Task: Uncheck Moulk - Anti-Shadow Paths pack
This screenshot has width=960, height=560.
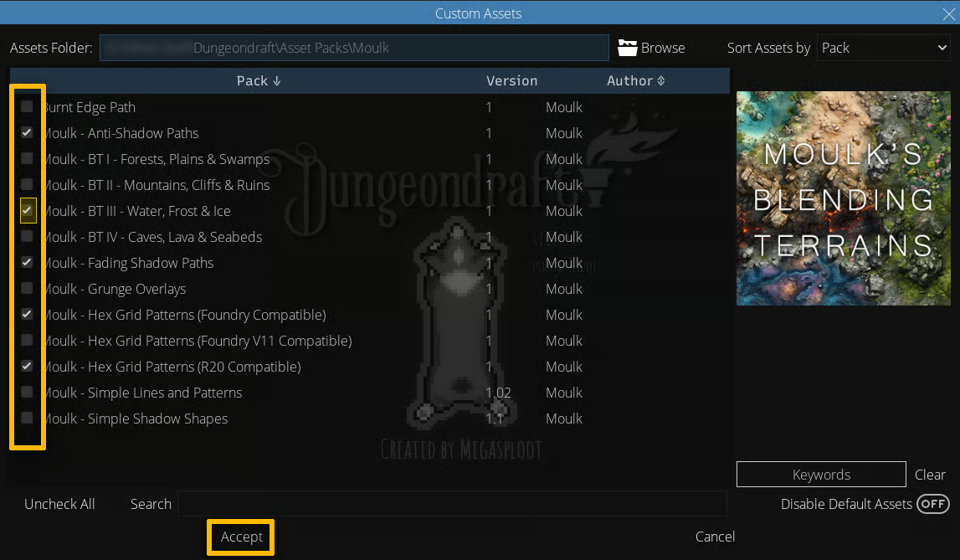Action: point(28,133)
